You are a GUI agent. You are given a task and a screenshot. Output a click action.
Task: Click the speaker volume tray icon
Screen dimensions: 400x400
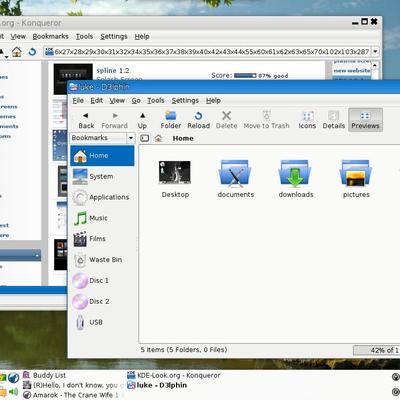point(13,392)
